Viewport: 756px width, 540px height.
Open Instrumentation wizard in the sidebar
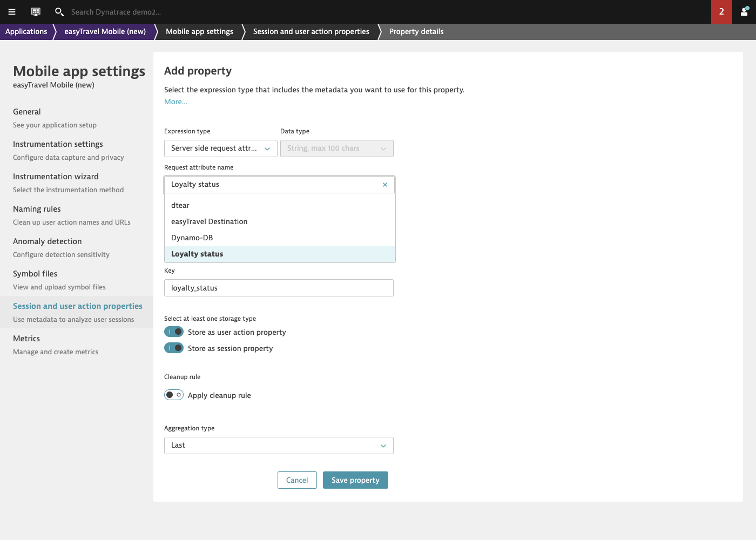(77, 183)
